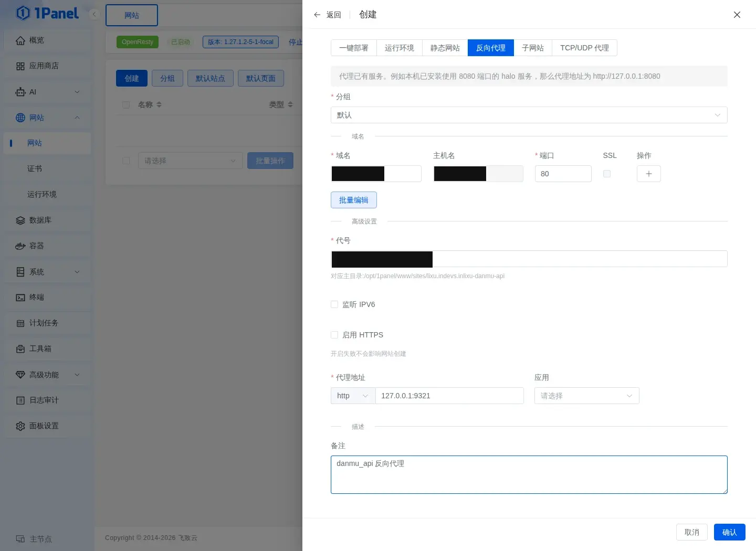Expand the 高级功能 menu chevron
Screen dimensions: 756x551
[77, 375]
